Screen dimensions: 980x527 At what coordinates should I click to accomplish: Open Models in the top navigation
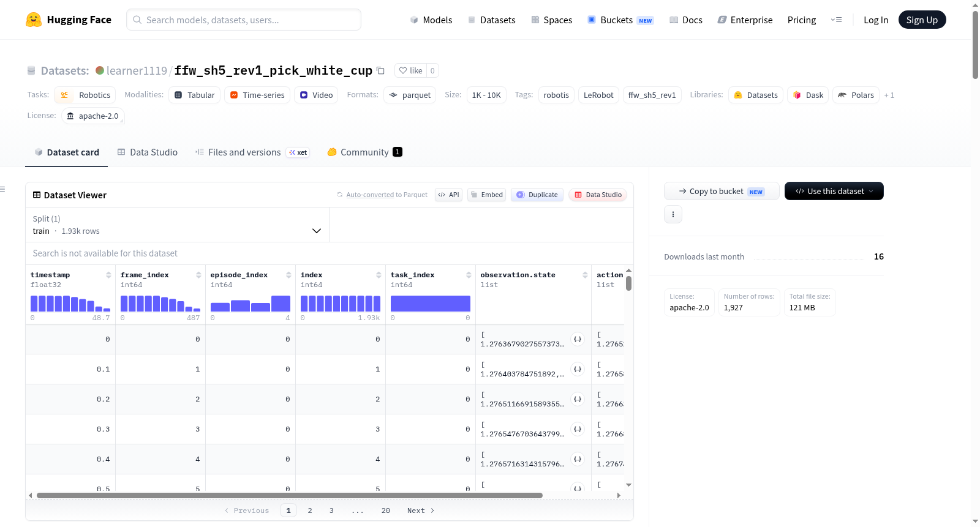[x=431, y=20]
